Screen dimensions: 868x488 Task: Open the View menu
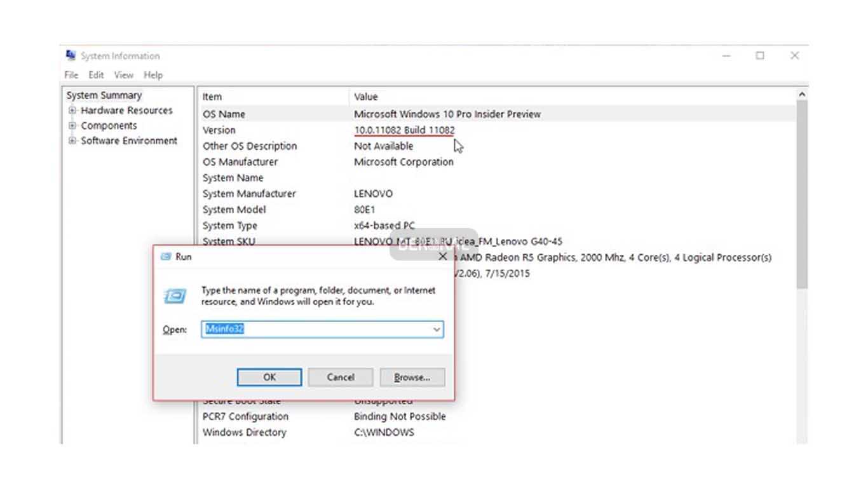[x=123, y=75]
